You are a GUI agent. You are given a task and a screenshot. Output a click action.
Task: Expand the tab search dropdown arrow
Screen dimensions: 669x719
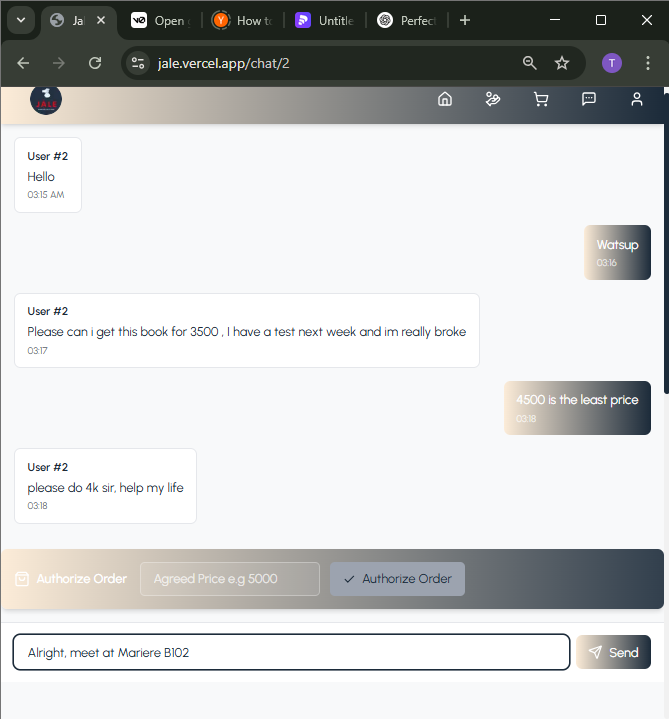click(x=21, y=20)
